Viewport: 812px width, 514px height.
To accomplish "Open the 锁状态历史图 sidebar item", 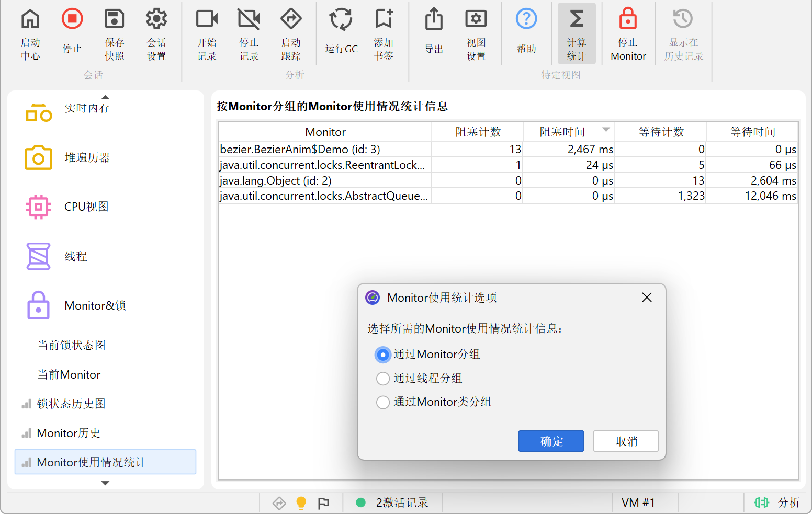I will pyautogui.click(x=71, y=404).
